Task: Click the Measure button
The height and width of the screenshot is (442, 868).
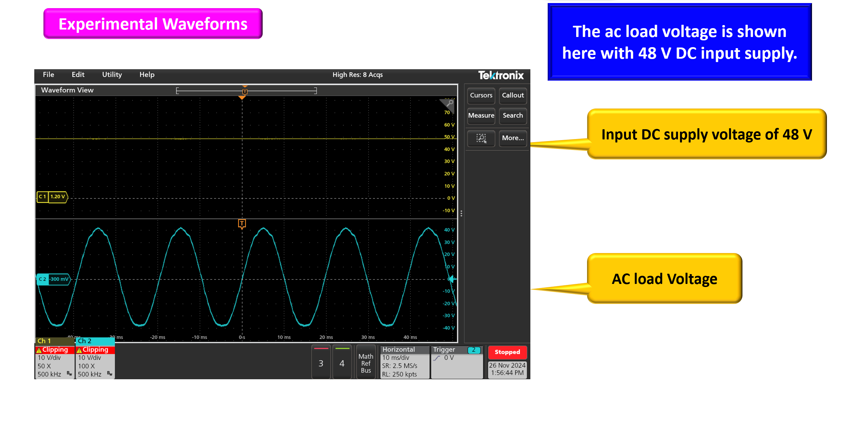Action: click(x=481, y=116)
